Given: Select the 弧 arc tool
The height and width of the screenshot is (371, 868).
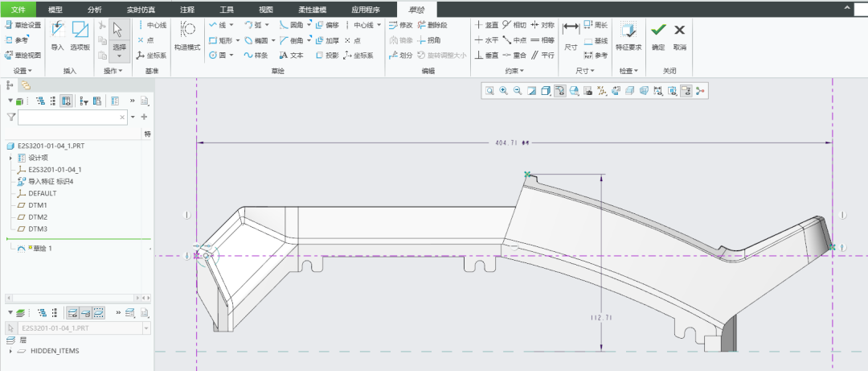Looking at the screenshot, I should 253,25.
